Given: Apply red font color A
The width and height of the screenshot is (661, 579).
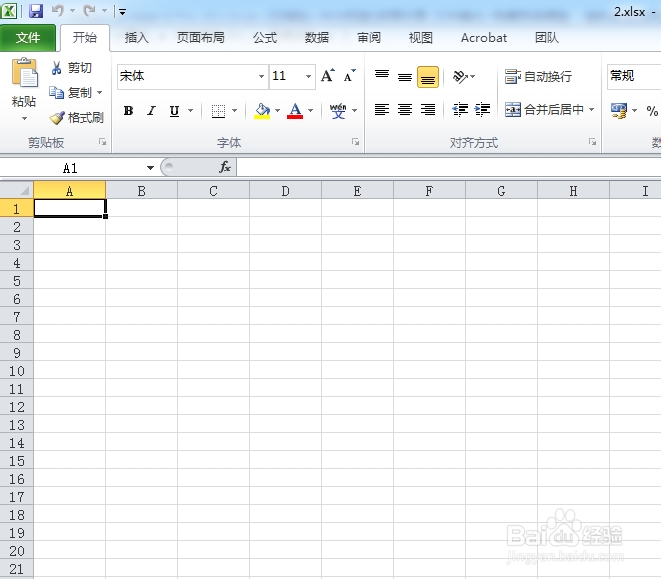Looking at the screenshot, I should coord(295,111).
